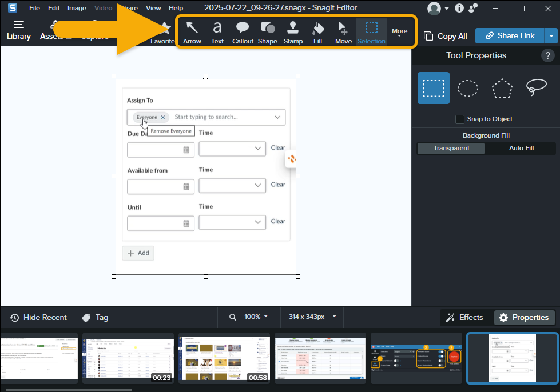Open the Share Link dropdown arrow
Image resolution: width=560 pixels, height=392 pixels.
pyautogui.click(x=551, y=35)
